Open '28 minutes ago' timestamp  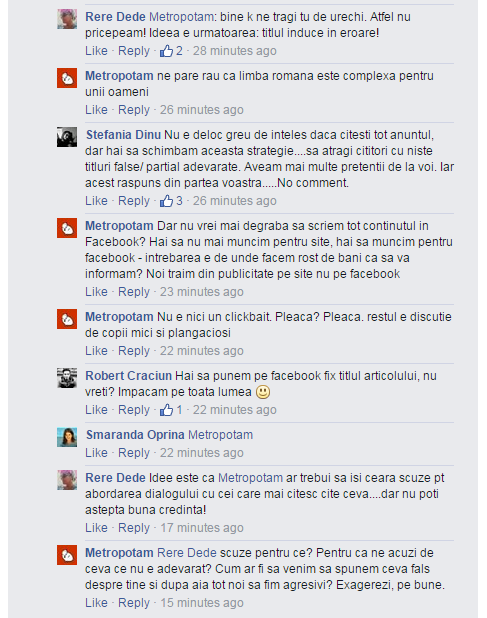tap(234, 50)
